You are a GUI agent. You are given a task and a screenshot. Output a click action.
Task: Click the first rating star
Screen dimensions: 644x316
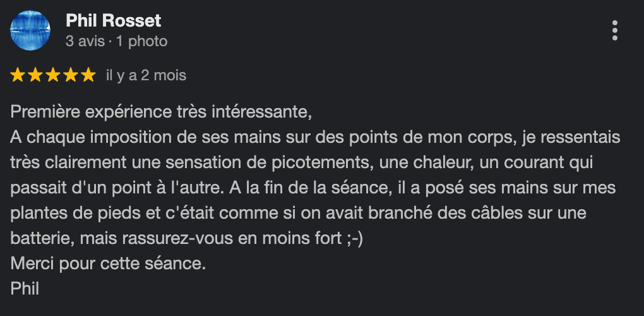pos(18,76)
